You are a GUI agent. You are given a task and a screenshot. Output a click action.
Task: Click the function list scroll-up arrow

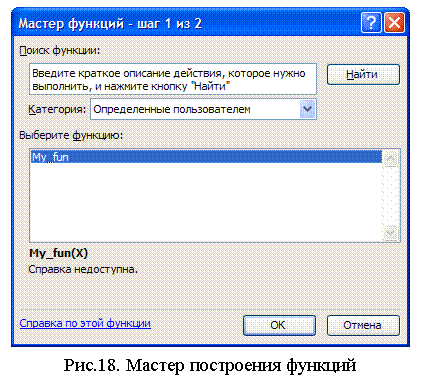coord(390,158)
